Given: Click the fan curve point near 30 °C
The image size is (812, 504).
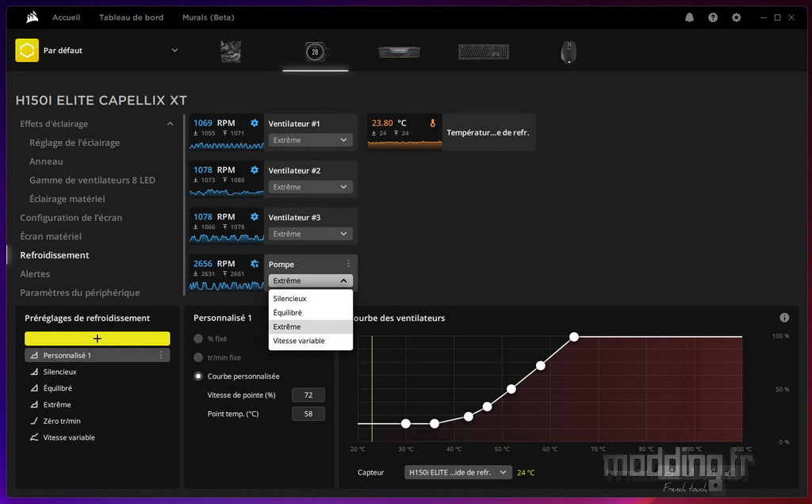Looking at the screenshot, I should [406, 424].
